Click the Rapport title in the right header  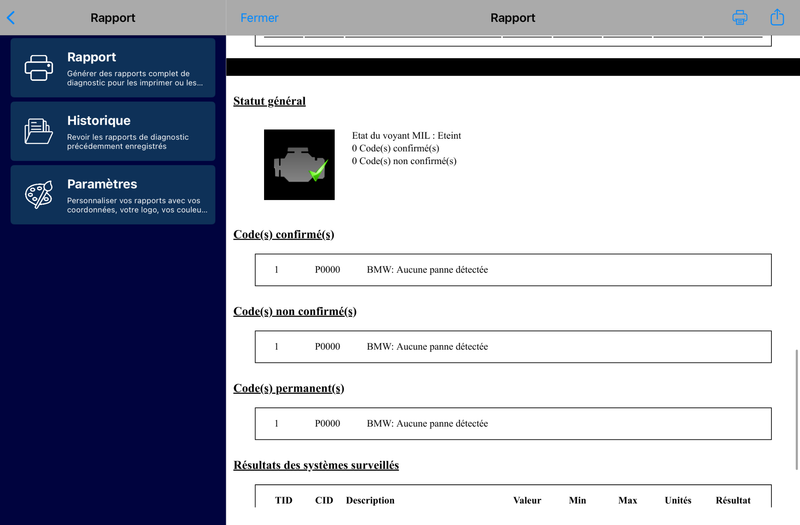(513, 18)
